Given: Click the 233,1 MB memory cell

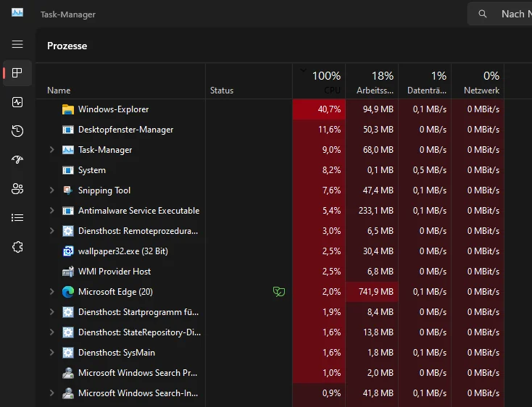Looking at the screenshot, I should tap(372, 211).
